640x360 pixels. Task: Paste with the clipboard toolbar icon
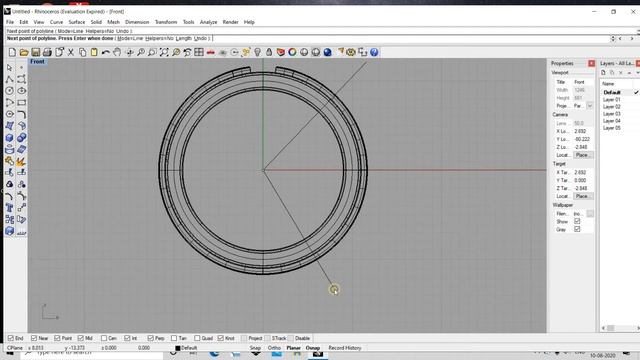point(94,52)
